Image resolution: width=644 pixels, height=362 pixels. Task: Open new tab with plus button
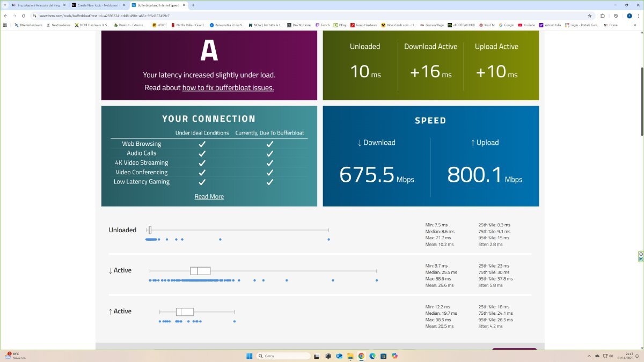193,5
